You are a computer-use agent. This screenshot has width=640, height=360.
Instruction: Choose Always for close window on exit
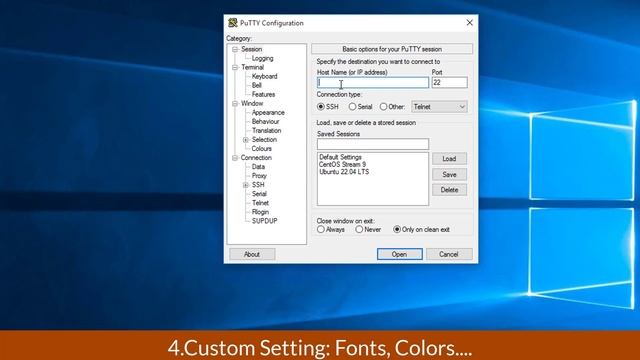(321, 229)
